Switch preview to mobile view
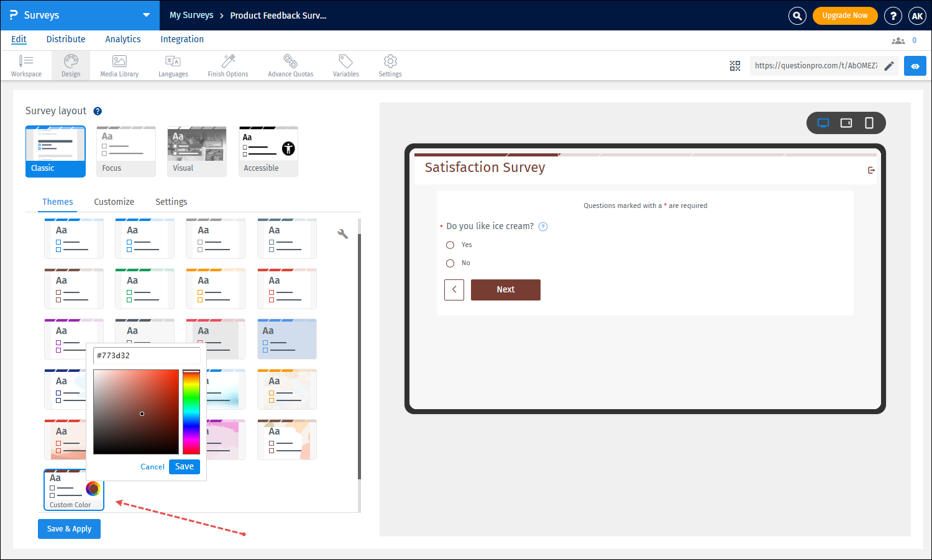 (x=869, y=123)
